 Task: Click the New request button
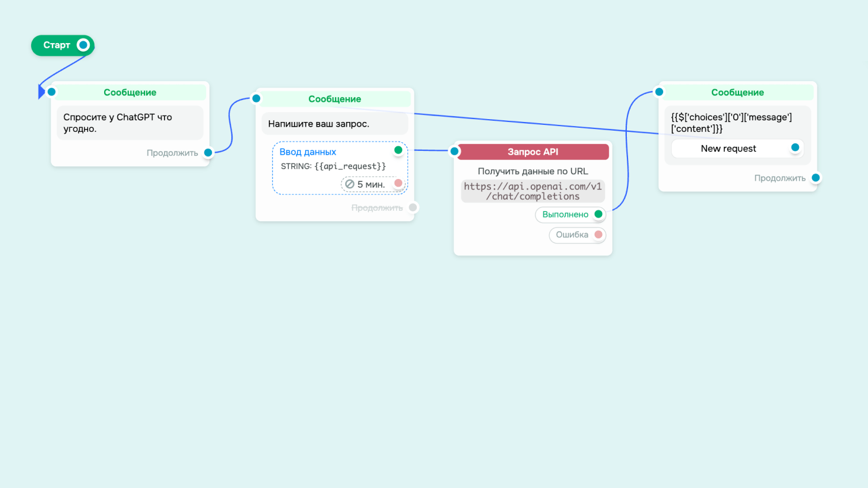click(737, 148)
